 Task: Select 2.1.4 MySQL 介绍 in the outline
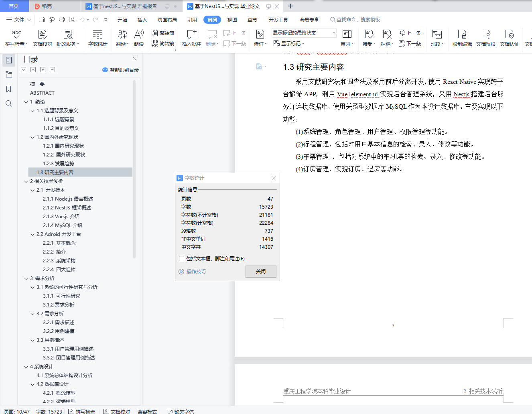pos(63,225)
